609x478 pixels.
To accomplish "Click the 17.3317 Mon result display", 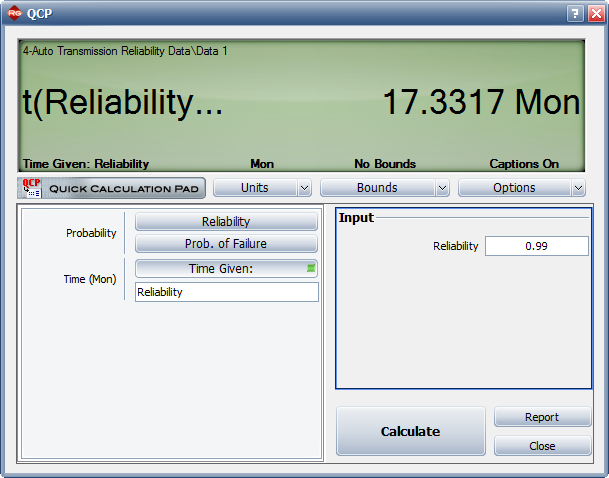I will 481,102.
